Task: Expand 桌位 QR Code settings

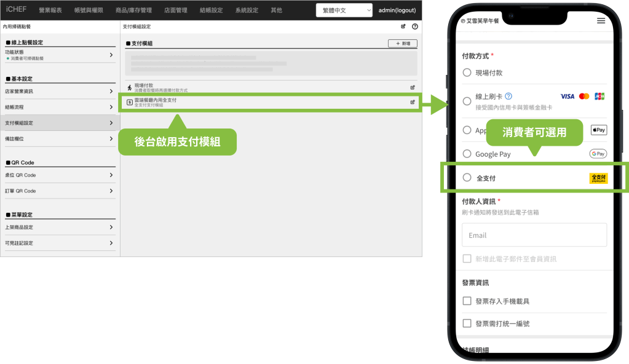Action: click(x=58, y=175)
